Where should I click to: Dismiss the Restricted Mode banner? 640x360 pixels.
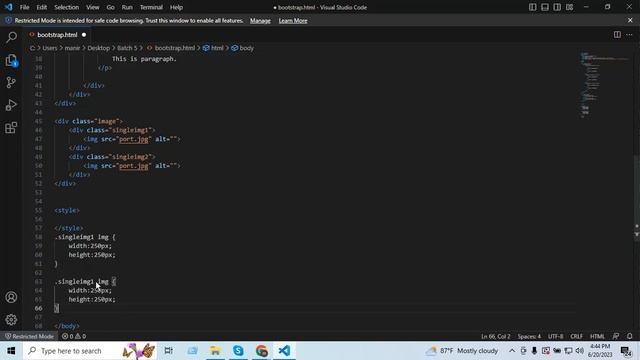tap(630, 20)
